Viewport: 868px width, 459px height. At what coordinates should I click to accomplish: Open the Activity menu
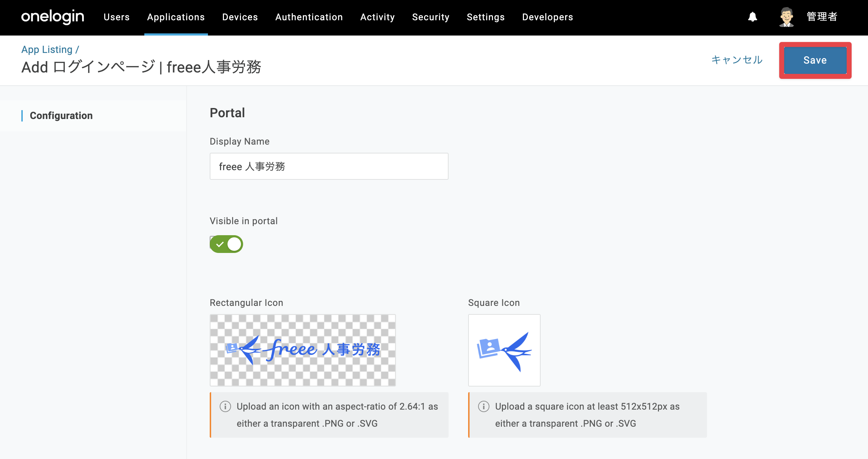pyautogui.click(x=377, y=17)
